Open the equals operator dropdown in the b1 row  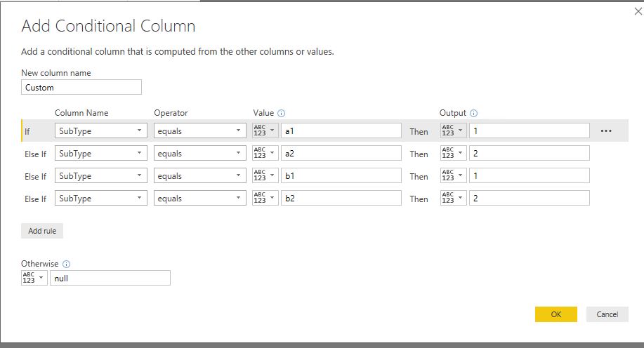(200, 175)
